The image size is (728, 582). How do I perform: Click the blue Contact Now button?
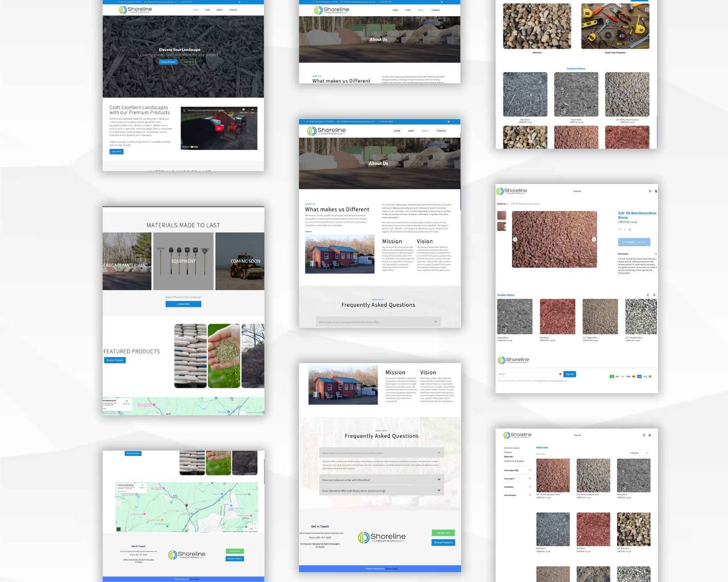[183, 304]
